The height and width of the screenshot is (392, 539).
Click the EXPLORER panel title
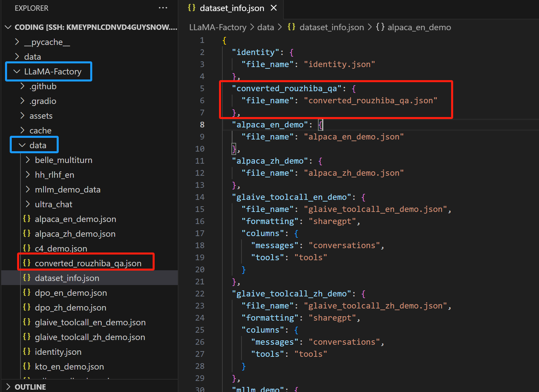[32, 8]
